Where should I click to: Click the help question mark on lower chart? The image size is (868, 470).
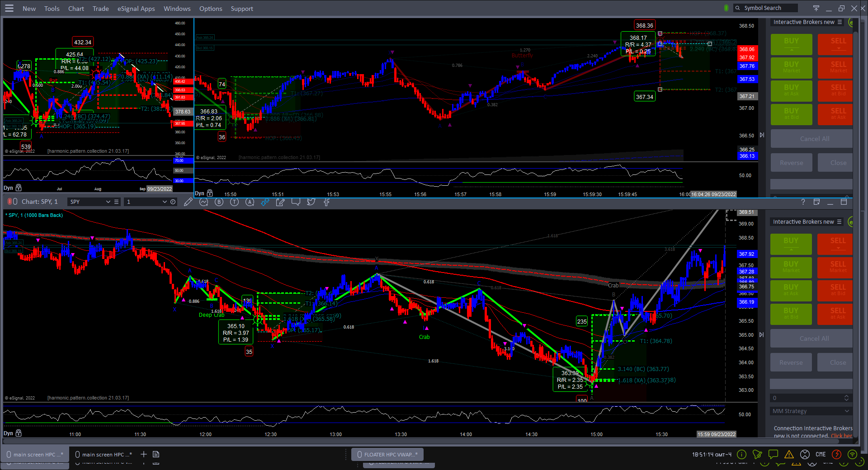803,202
